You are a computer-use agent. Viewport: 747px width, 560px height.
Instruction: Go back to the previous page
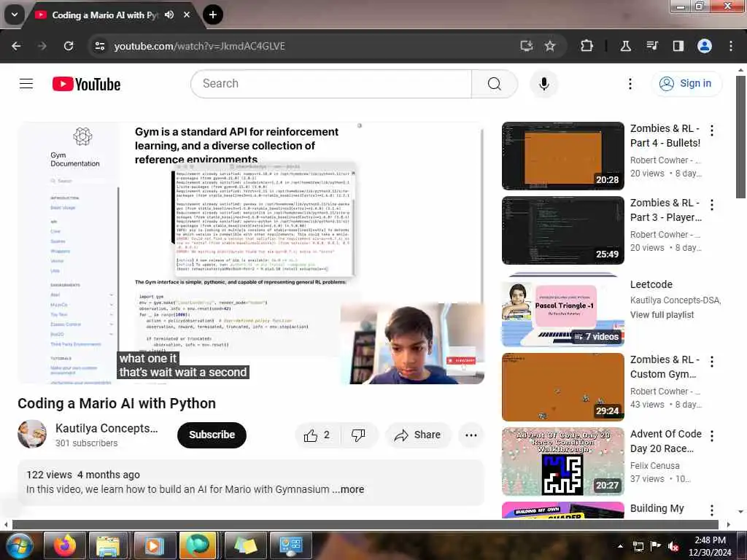(x=16, y=46)
